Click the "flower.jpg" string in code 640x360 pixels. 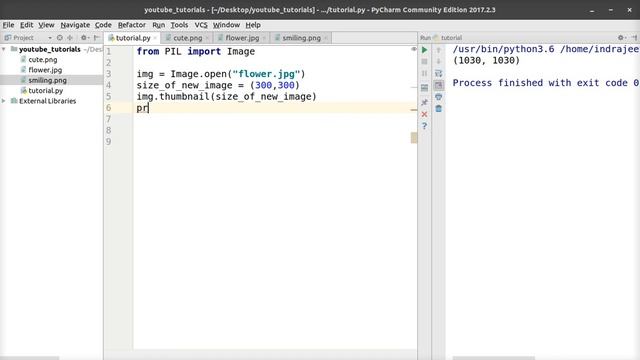(266, 74)
